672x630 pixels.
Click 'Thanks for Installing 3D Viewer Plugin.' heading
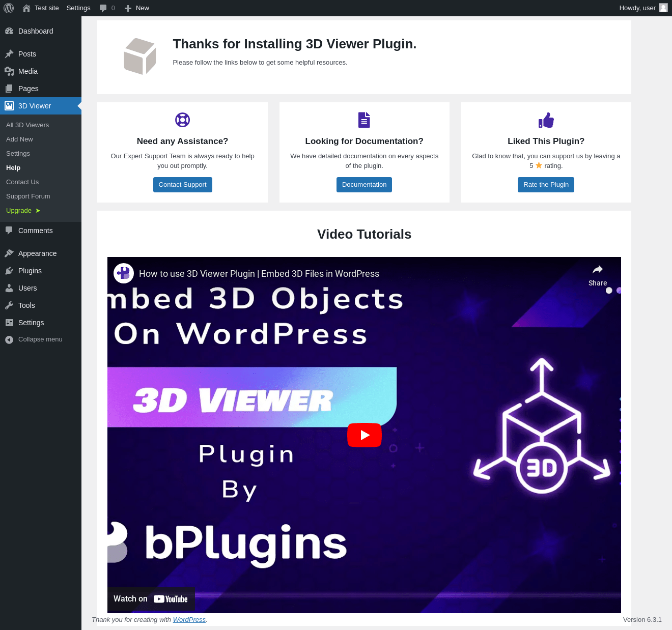[295, 44]
